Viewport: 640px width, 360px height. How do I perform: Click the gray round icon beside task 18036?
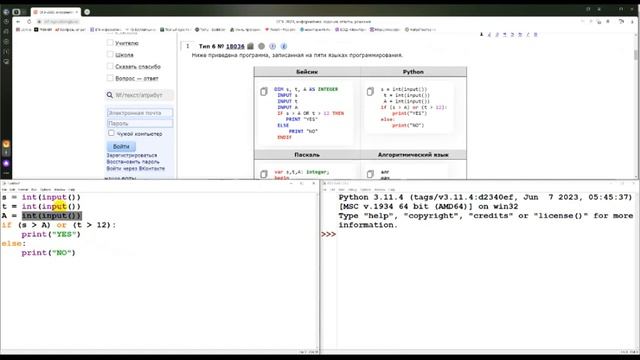(262, 46)
